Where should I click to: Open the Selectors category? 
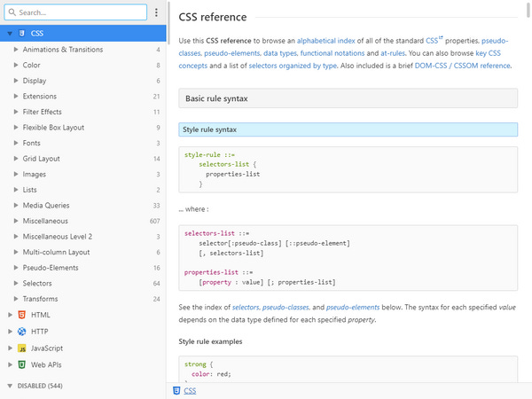click(x=37, y=283)
